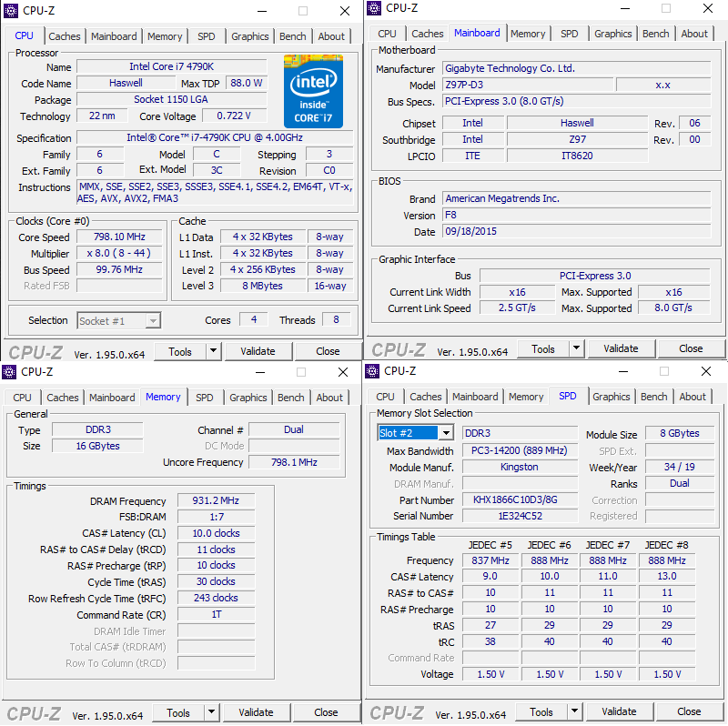Click Tools button in CPU window

[x=180, y=351]
